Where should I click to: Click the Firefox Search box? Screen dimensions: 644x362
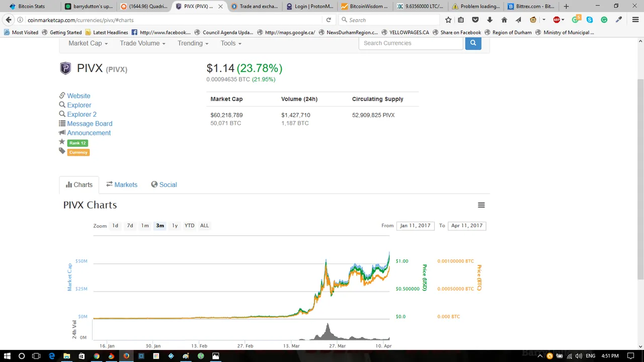(x=389, y=20)
